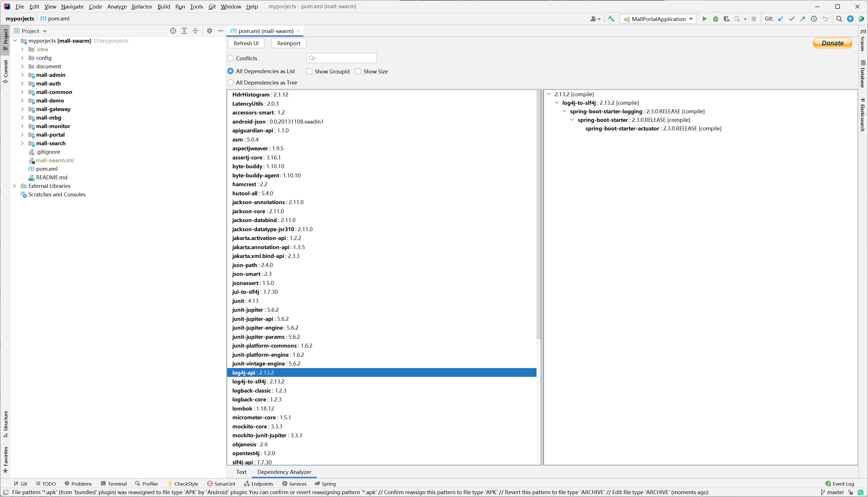
Task: Select All Dependencies as List option
Action: [230, 71]
